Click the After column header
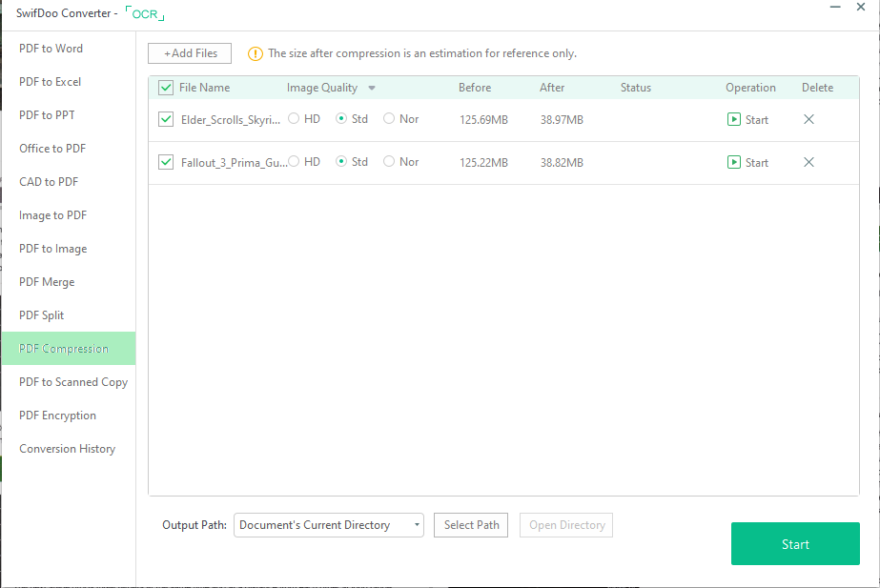Viewport: 880px width, 588px height. click(x=552, y=88)
